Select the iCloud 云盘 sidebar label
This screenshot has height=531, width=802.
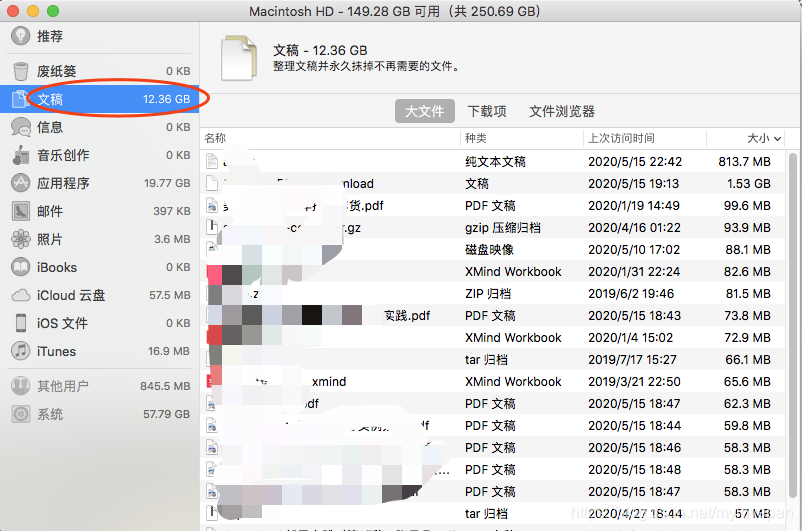(x=71, y=295)
